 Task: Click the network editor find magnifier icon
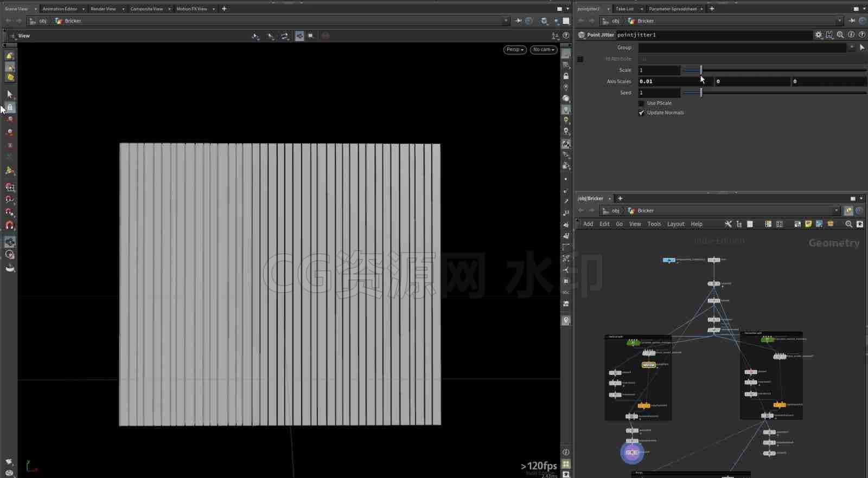[848, 224]
